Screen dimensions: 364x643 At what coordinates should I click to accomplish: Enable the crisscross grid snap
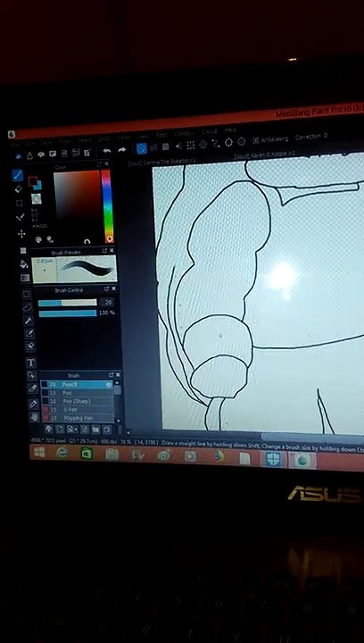point(166,146)
